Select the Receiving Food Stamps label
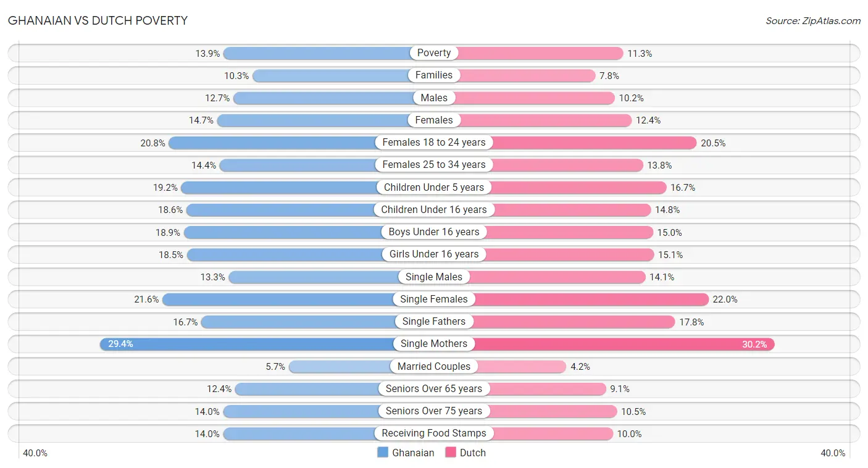868x468 pixels. [x=434, y=433]
